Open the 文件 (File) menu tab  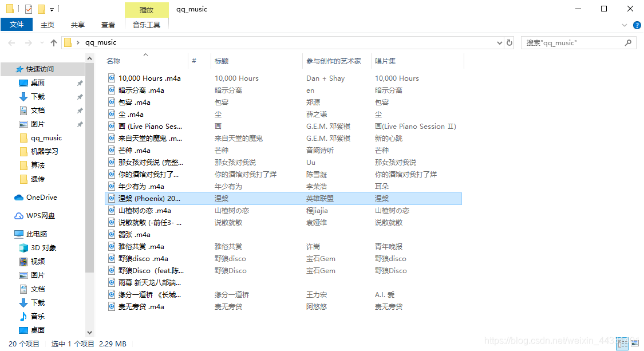coord(17,25)
